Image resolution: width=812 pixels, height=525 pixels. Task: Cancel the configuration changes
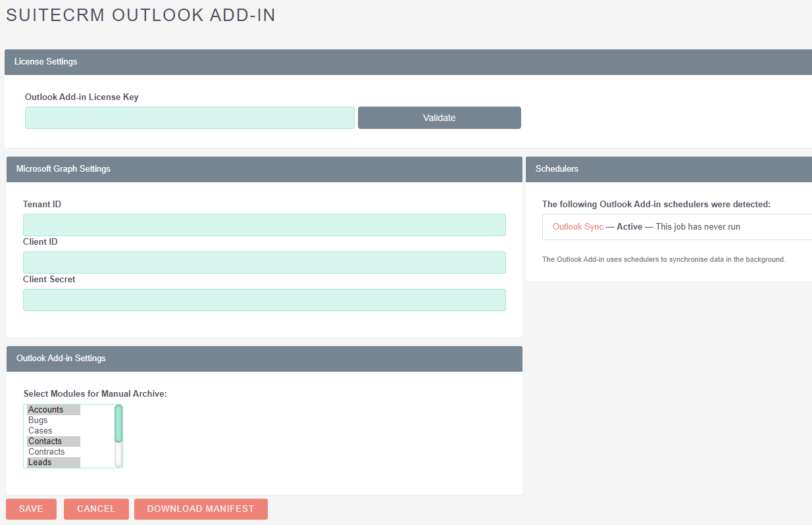tap(96, 509)
